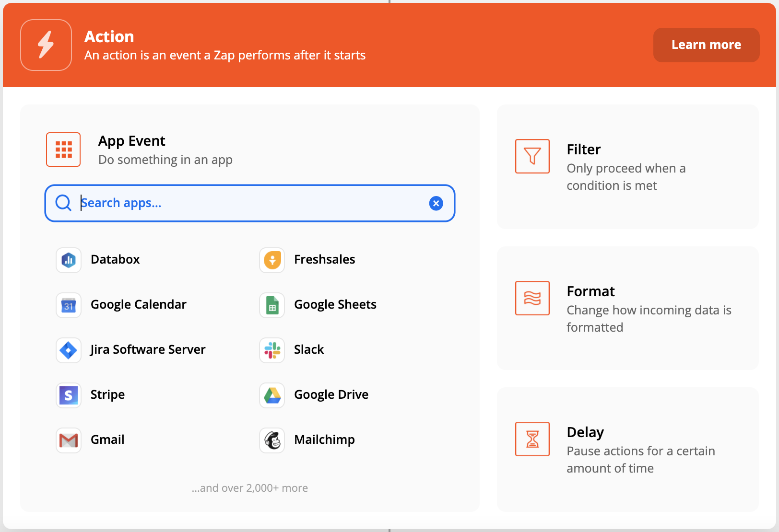Click the App Event heading
This screenshot has height=532, width=779.
pyautogui.click(x=132, y=141)
